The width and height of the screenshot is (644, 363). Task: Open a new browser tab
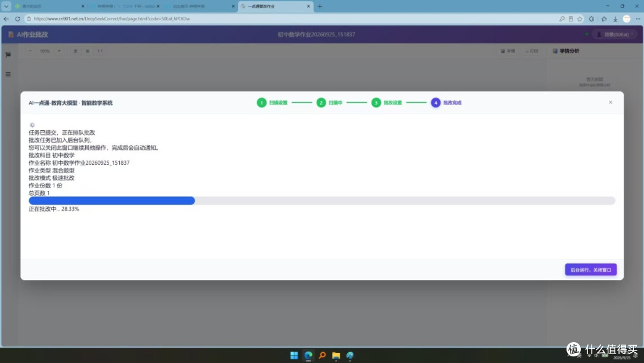point(320,6)
